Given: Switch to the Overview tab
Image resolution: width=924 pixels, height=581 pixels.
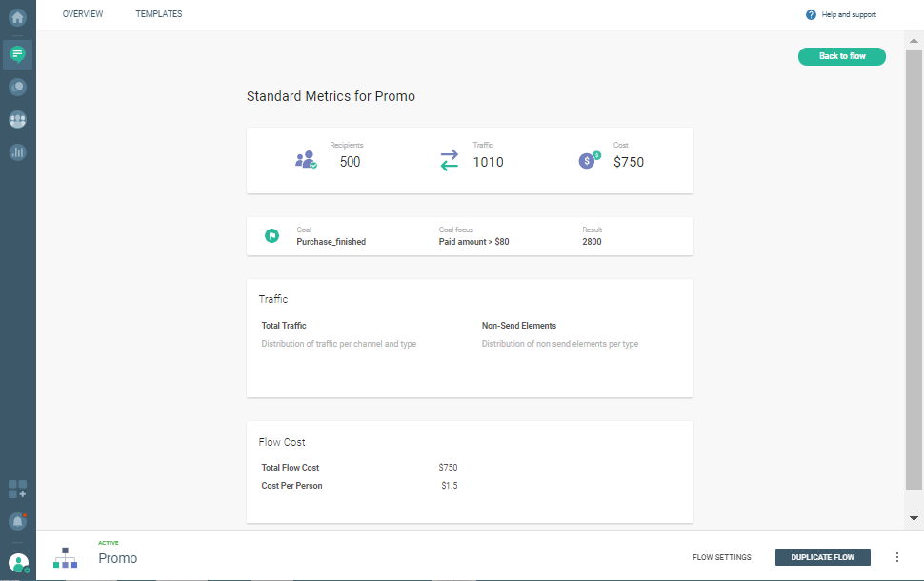Looking at the screenshot, I should point(83,14).
